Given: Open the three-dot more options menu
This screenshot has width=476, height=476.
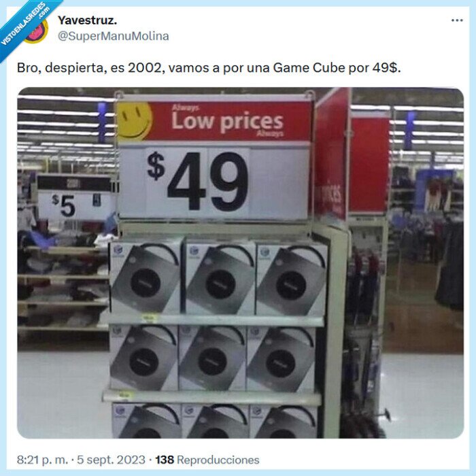Looking at the screenshot, I should (x=457, y=20).
